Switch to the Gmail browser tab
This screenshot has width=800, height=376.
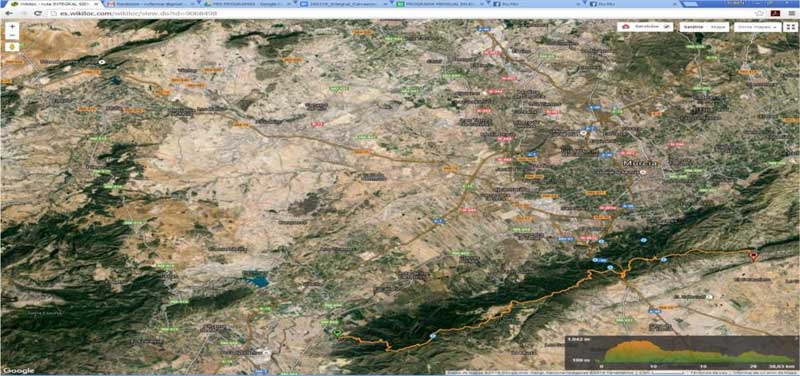point(151,4)
